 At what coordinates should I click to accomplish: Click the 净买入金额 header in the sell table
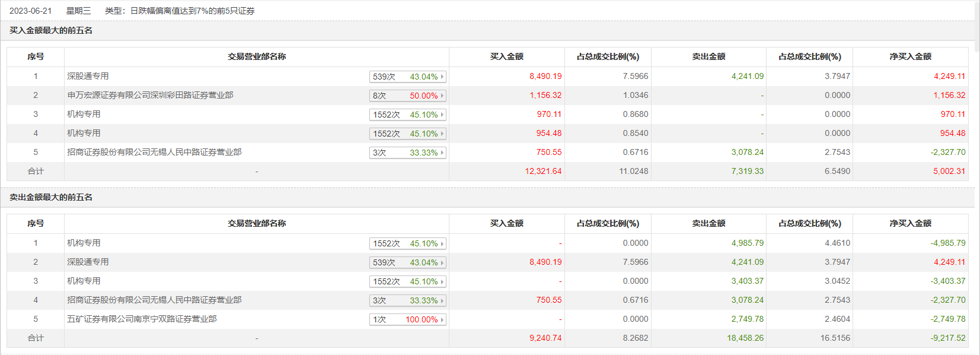tap(910, 223)
